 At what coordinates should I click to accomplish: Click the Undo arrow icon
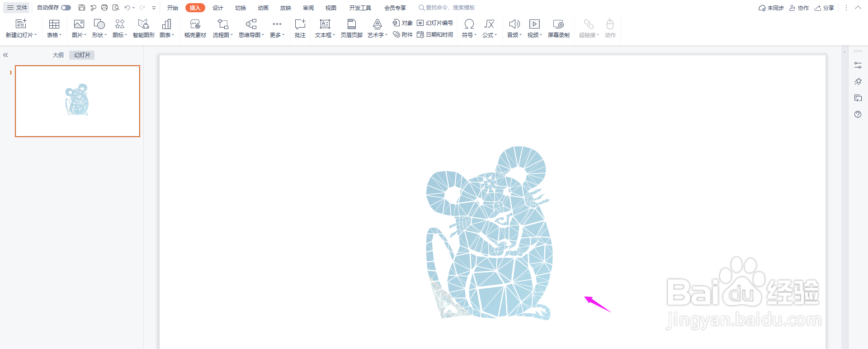[127, 8]
